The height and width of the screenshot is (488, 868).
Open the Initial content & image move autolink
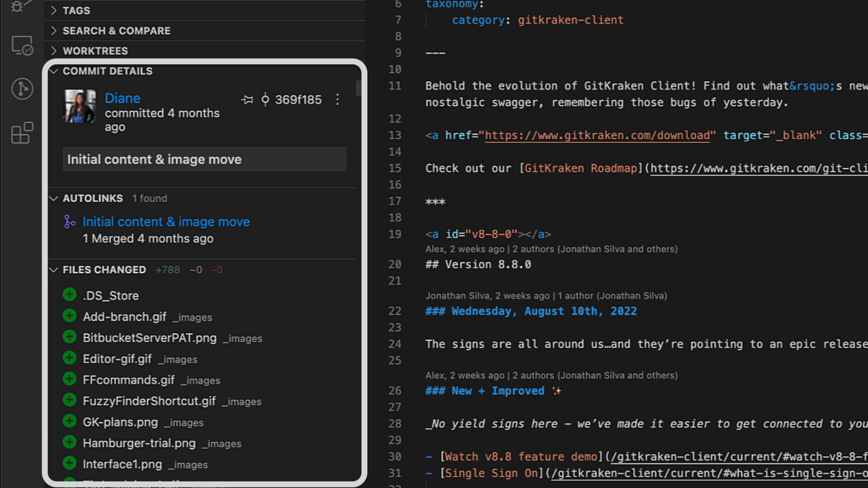166,222
